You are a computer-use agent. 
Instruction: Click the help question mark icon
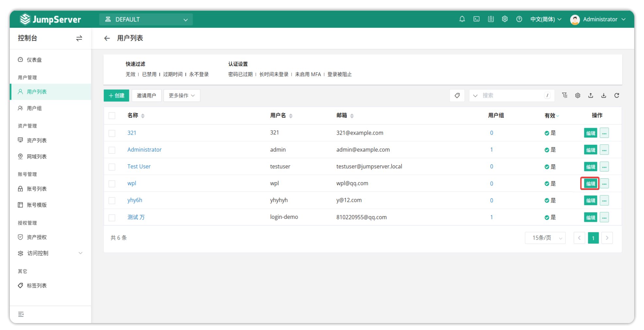click(x=519, y=19)
